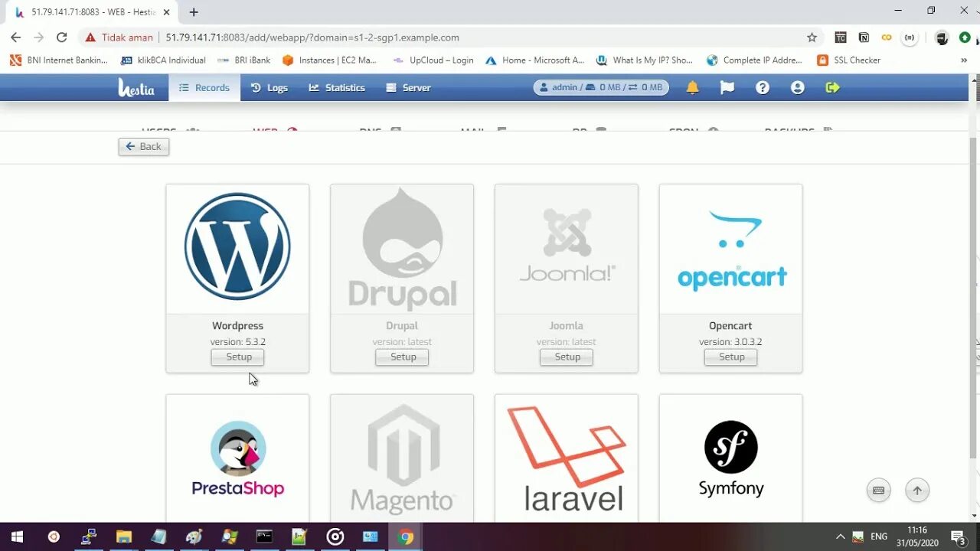The height and width of the screenshot is (551, 980).
Task: Reload the page with the refresh icon
Action: (x=61, y=37)
